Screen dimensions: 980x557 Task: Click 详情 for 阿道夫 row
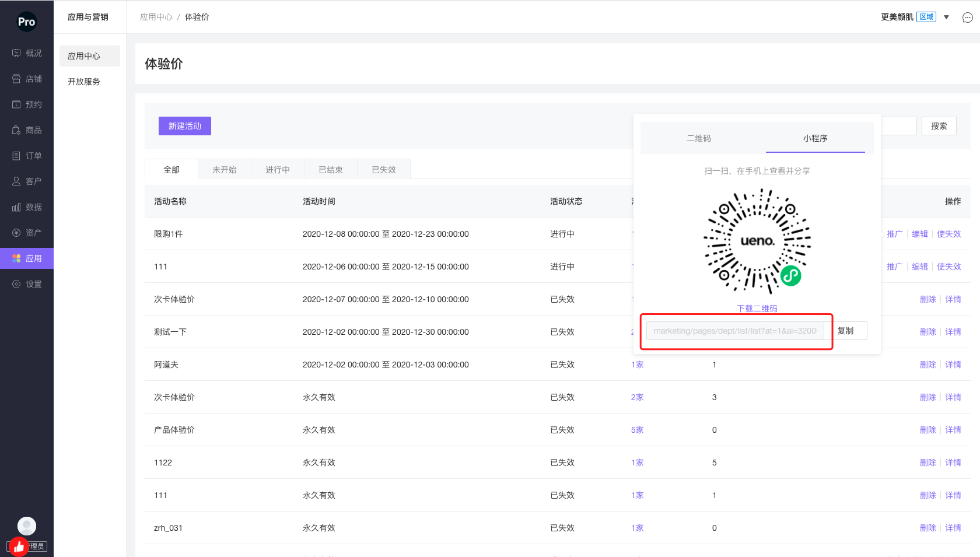click(953, 365)
